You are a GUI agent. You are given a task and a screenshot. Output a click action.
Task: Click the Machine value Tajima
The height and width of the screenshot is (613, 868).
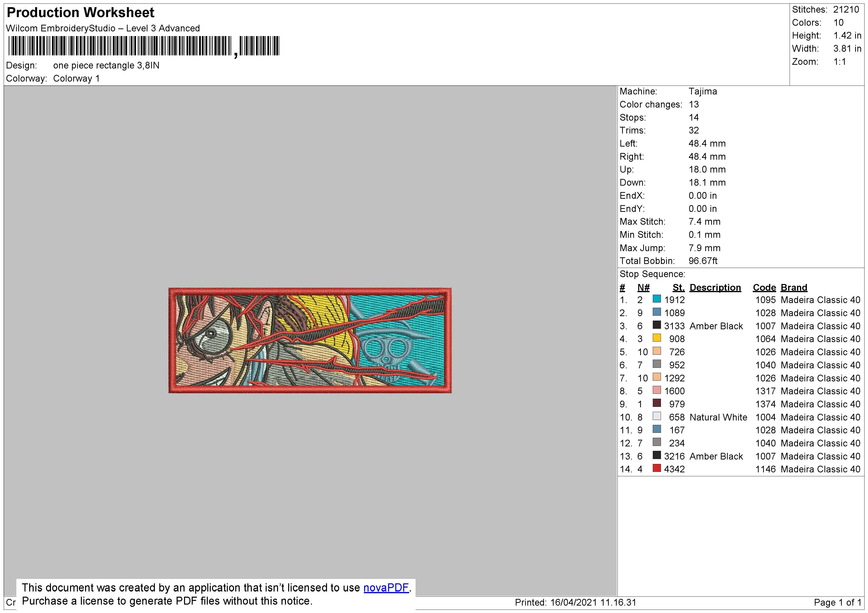point(703,91)
